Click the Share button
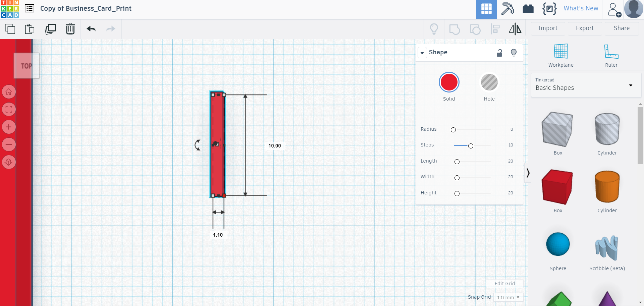The height and width of the screenshot is (306, 644). [622, 28]
